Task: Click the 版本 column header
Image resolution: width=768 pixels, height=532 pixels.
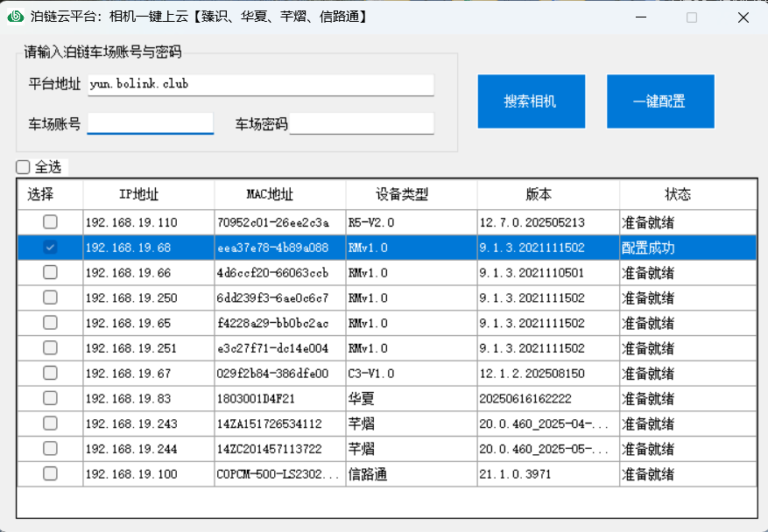Action: click(548, 194)
